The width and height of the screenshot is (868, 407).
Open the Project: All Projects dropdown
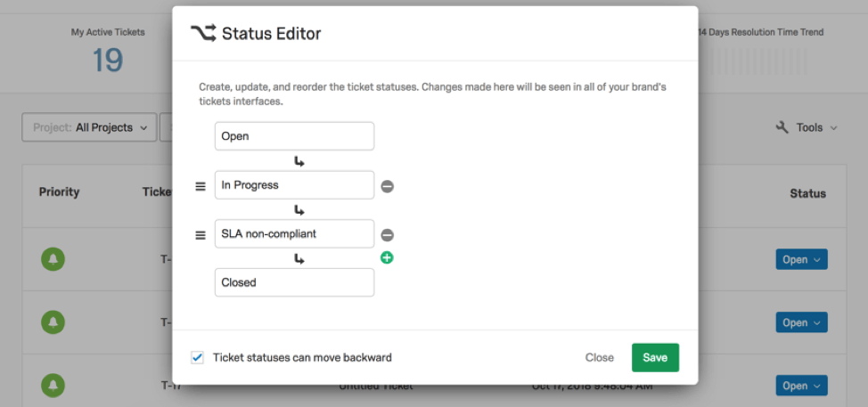pos(89,127)
